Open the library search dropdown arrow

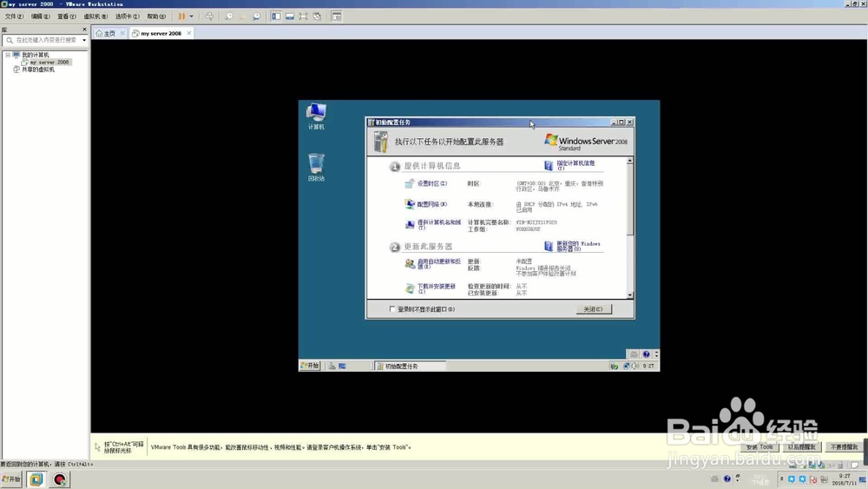tap(84, 40)
